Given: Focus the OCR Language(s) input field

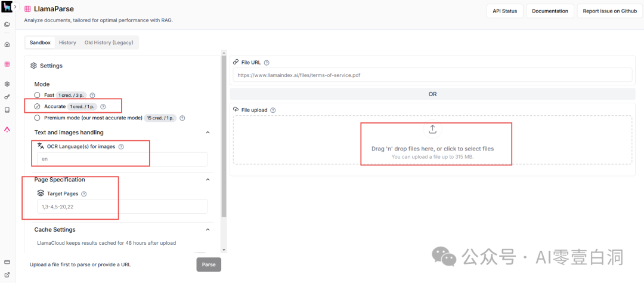Looking at the screenshot, I should pos(122,159).
